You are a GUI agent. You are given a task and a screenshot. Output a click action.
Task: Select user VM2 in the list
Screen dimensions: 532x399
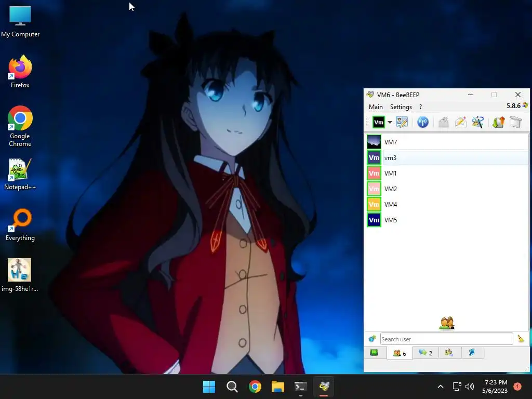pos(447,189)
